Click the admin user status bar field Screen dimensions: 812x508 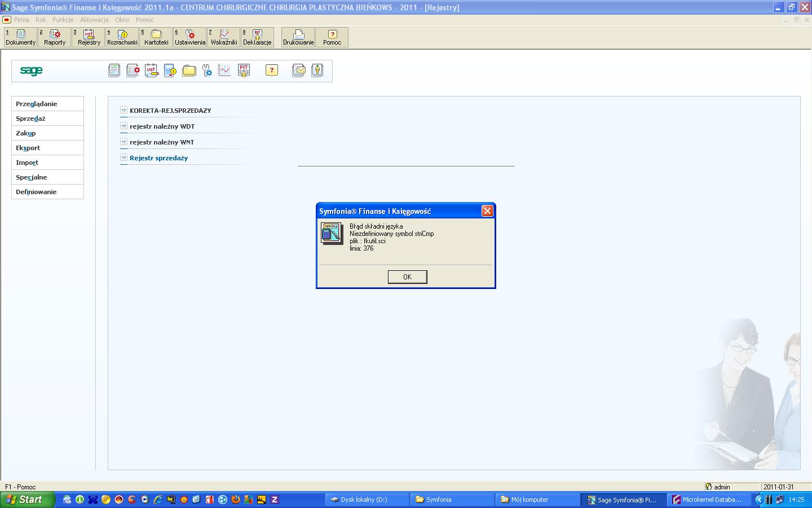[731, 487]
